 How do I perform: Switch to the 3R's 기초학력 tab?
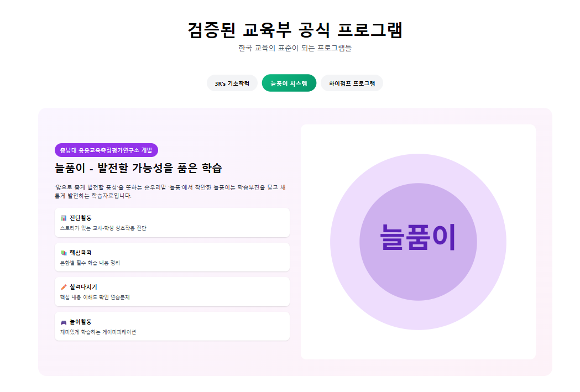(231, 83)
